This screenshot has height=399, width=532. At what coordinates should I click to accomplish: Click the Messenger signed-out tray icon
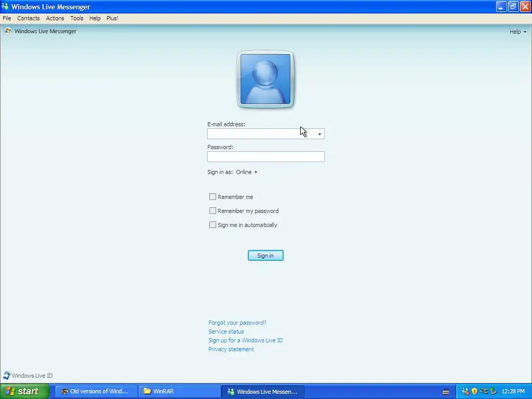coord(465,391)
